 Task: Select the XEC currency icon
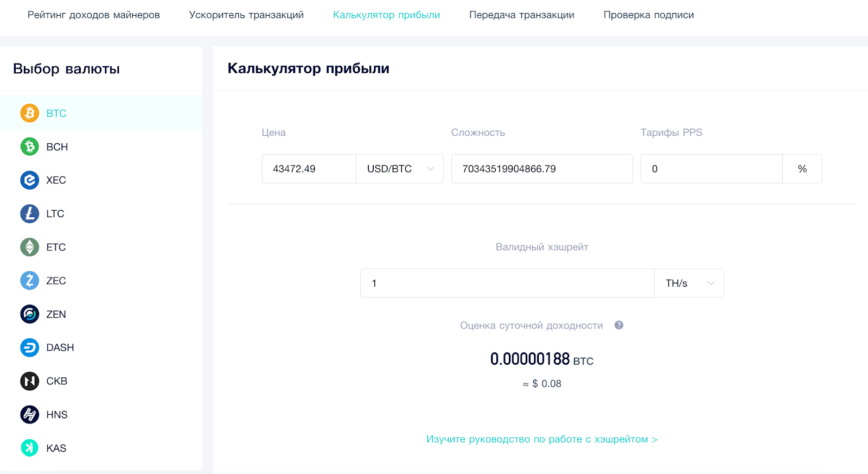[x=30, y=180]
